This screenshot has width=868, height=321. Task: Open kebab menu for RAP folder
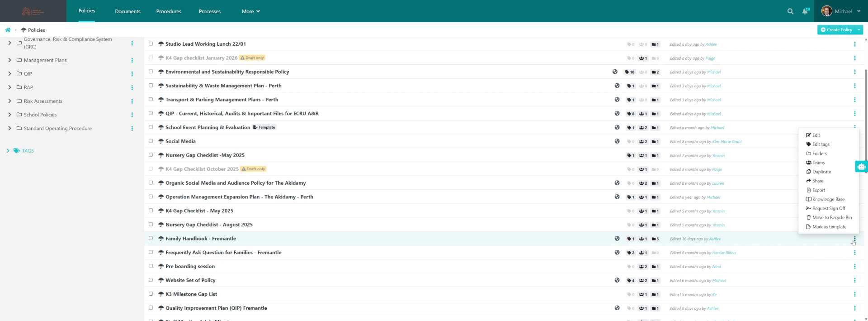[132, 87]
